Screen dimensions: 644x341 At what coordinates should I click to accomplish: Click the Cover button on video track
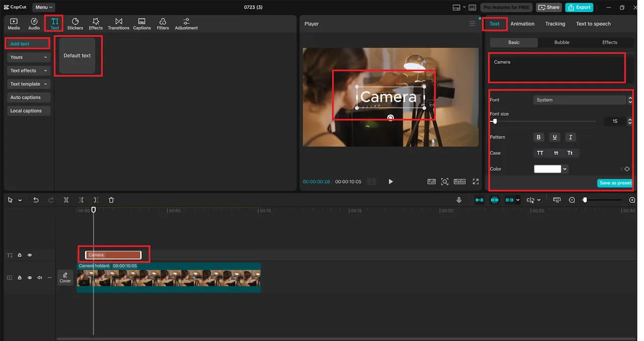[65, 277]
